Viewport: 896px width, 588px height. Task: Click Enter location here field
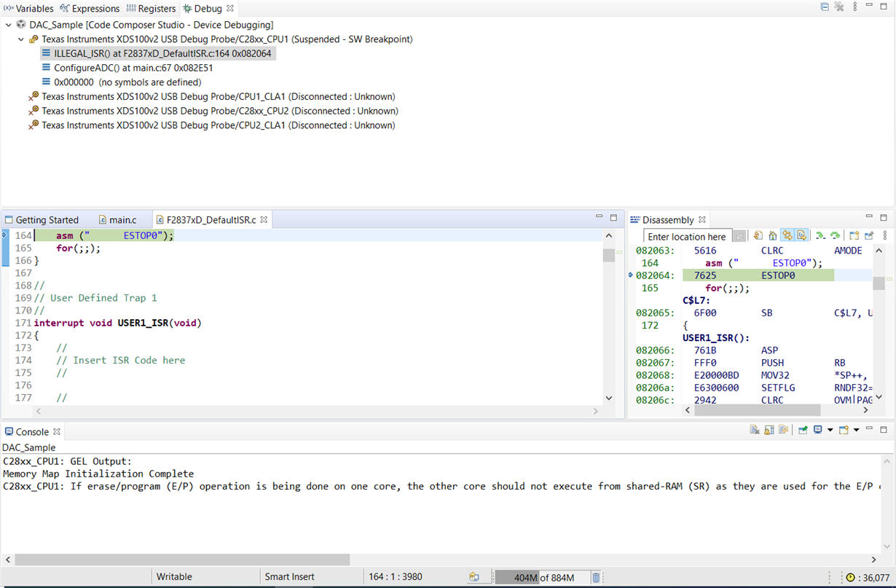pos(688,236)
